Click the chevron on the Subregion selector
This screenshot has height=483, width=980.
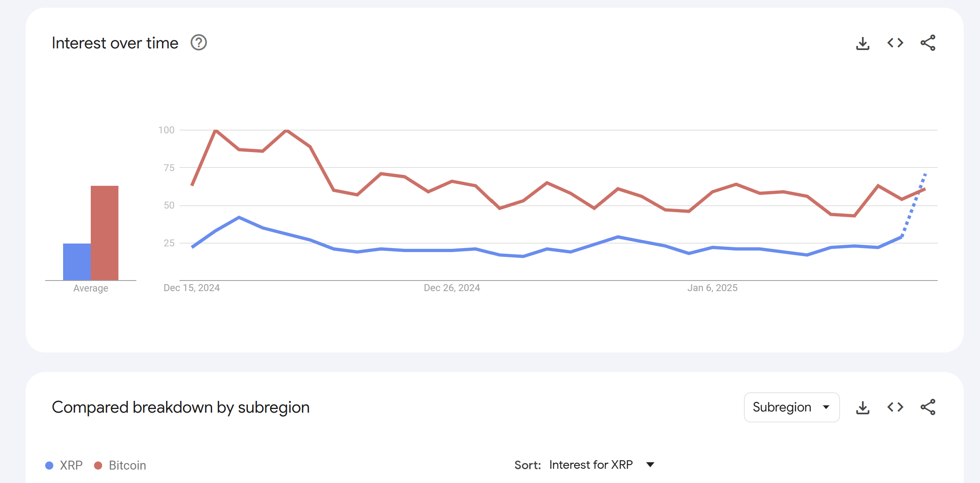point(826,407)
